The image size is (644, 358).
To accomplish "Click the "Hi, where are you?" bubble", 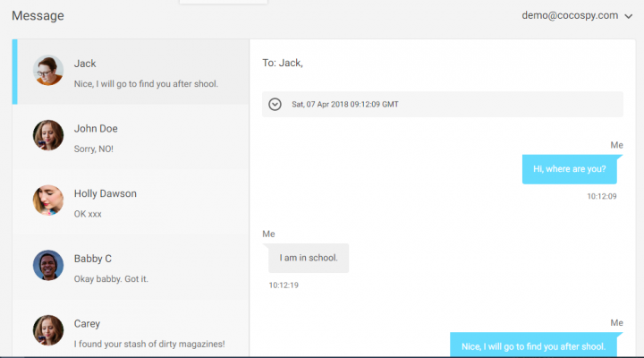I will pyautogui.click(x=569, y=168).
